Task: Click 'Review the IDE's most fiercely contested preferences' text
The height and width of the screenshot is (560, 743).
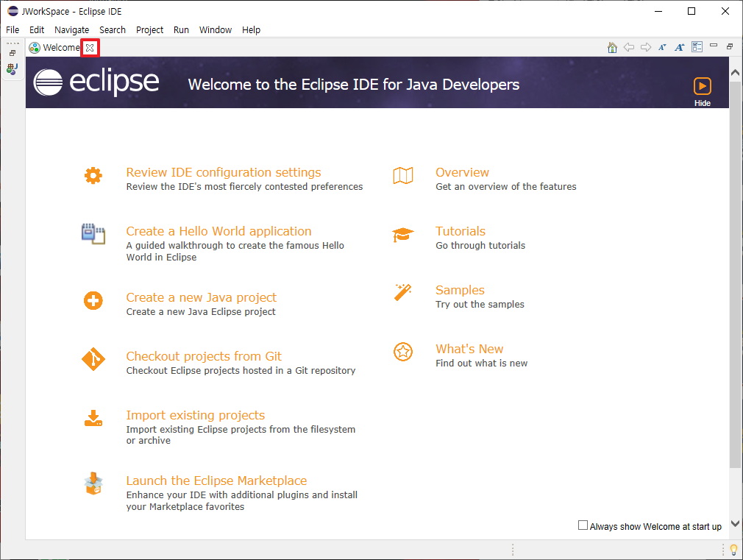Action: pyautogui.click(x=244, y=186)
